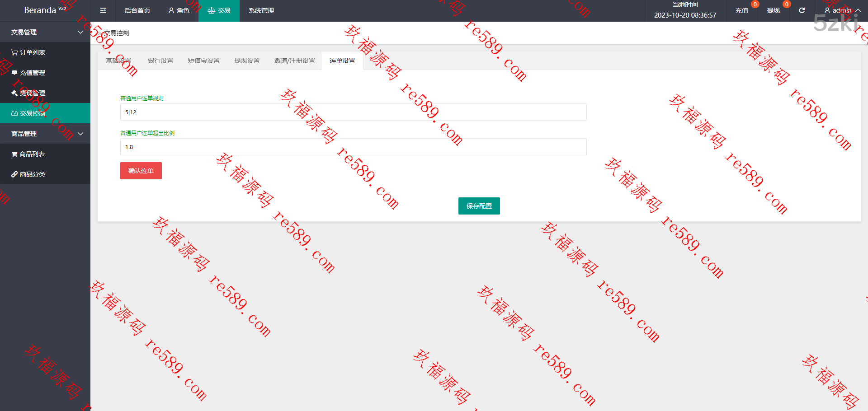Click the 充值管理 sidebar icon
The image size is (868, 411).
click(x=14, y=73)
